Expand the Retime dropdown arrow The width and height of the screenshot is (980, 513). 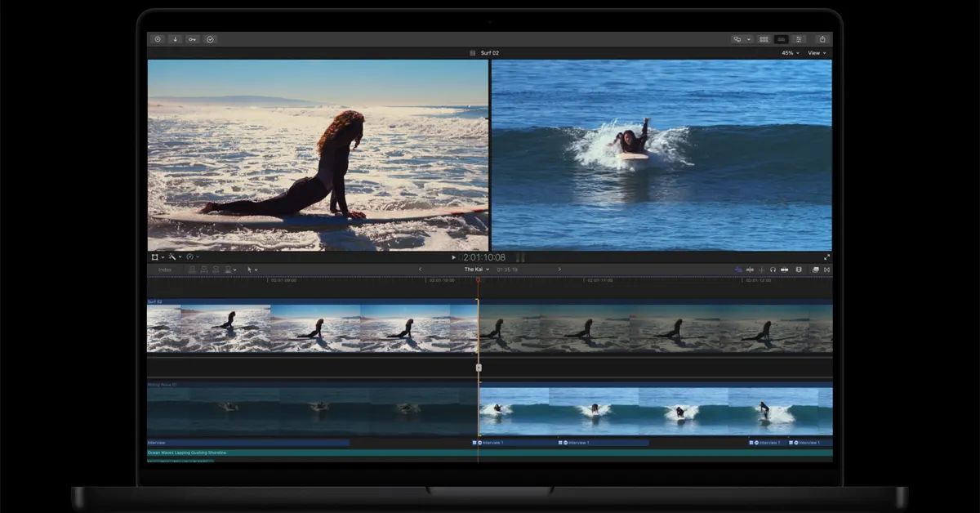(197, 256)
